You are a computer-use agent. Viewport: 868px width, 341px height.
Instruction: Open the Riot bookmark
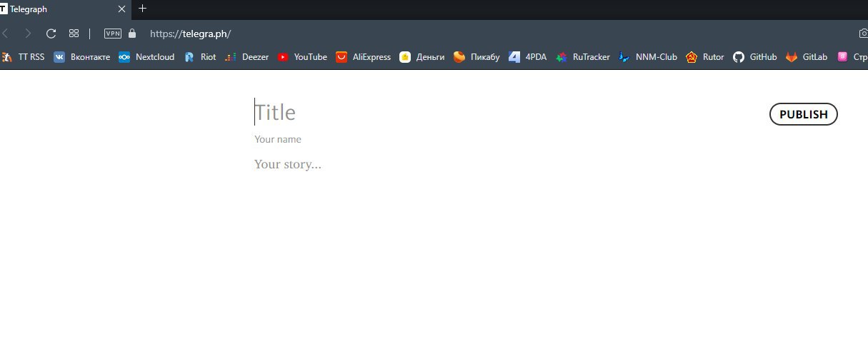[x=200, y=57]
